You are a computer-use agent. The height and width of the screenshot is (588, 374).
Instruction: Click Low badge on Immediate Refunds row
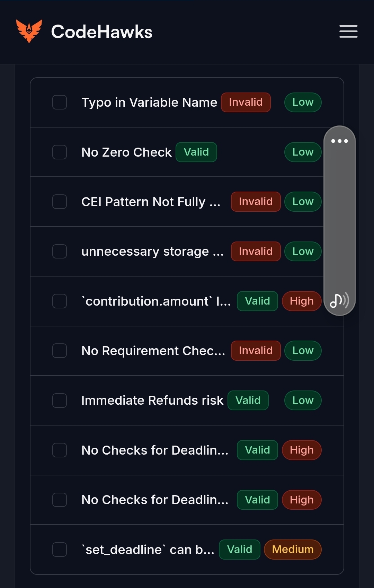303,401
